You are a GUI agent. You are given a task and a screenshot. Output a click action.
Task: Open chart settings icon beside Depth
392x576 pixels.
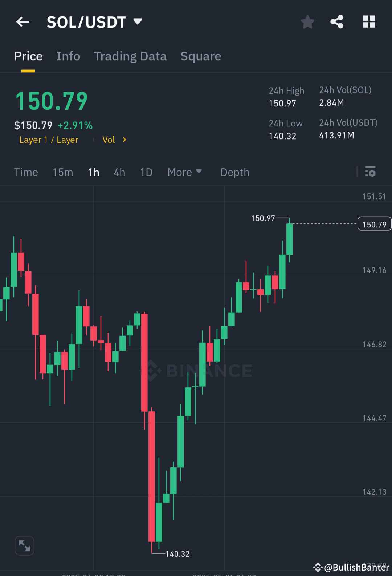(370, 172)
